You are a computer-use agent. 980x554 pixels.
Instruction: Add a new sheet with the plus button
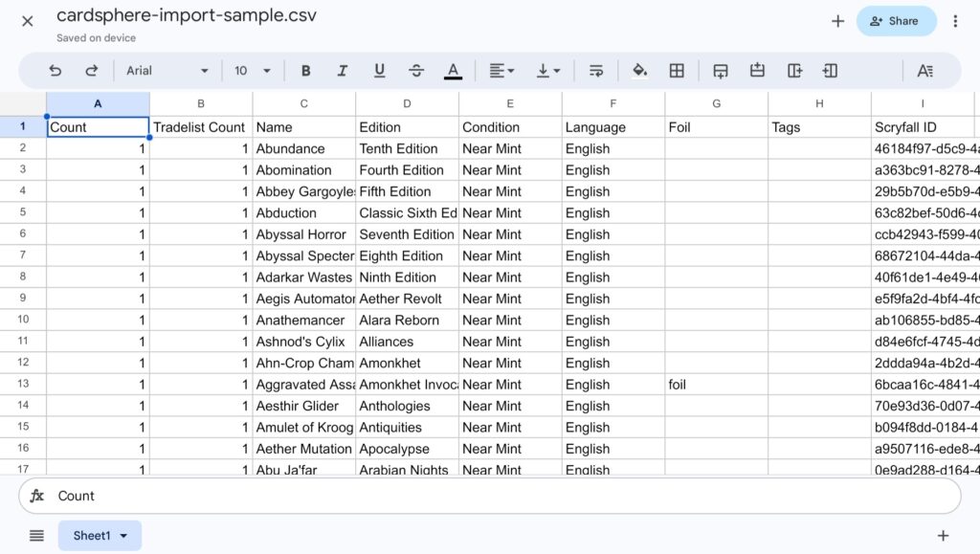pos(943,536)
